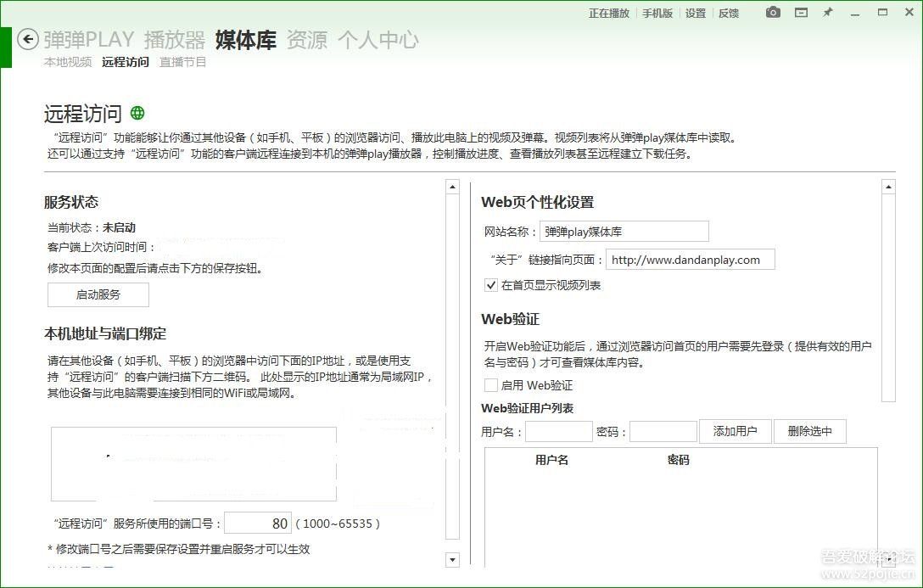Open the 资源 tab
923x588 pixels.
tap(307, 40)
